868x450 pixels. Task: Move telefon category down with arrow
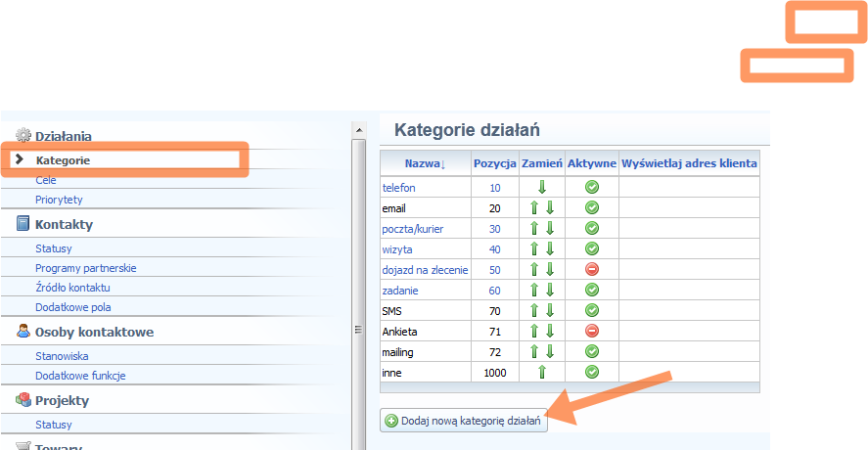(x=541, y=188)
